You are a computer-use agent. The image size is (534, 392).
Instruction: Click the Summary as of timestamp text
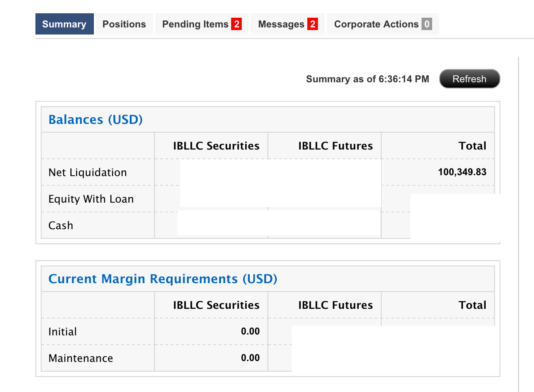(368, 79)
